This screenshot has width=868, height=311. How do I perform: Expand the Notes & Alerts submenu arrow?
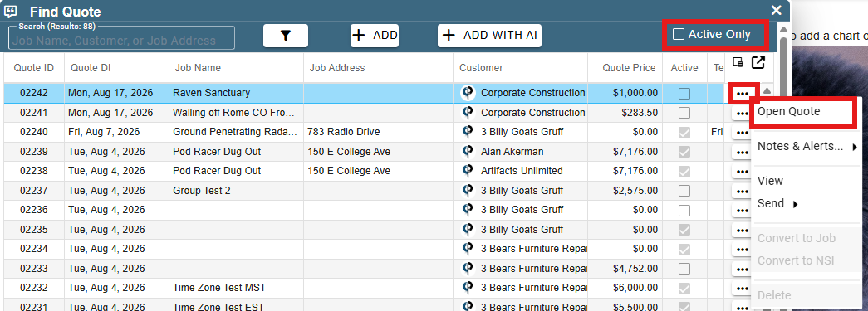[855, 147]
